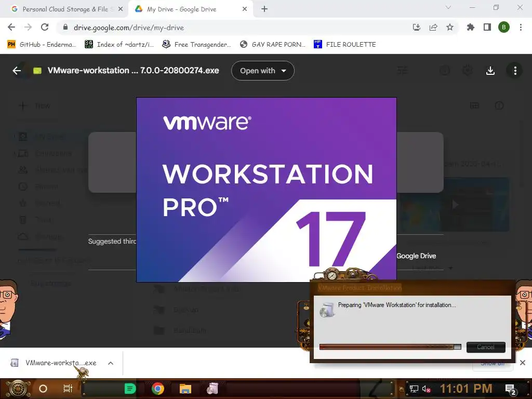The width and height of the screenshot is (532, 399).
Task: Open the new tab plus button
Action: pos(264,9)
